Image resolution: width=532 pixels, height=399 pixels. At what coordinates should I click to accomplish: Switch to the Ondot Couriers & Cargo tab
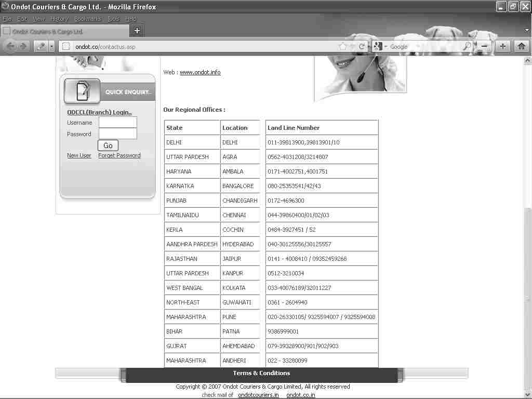(x=47, y=31)
